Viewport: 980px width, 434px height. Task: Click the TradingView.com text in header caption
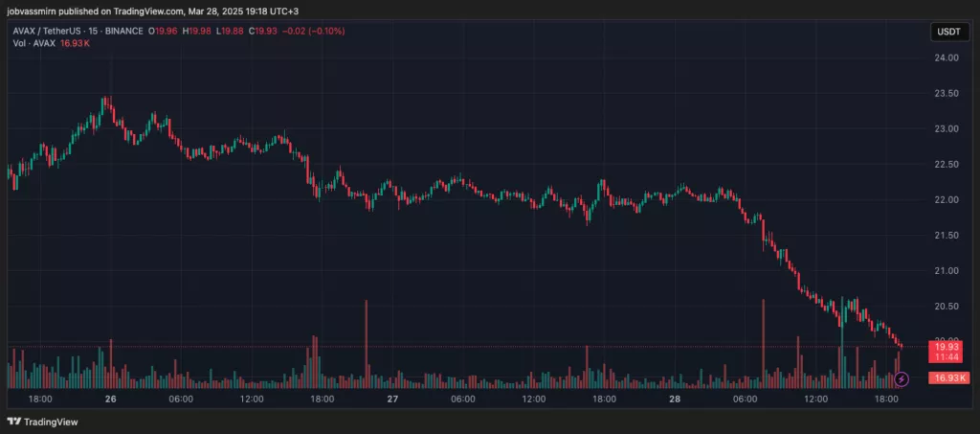click(153, 11)
